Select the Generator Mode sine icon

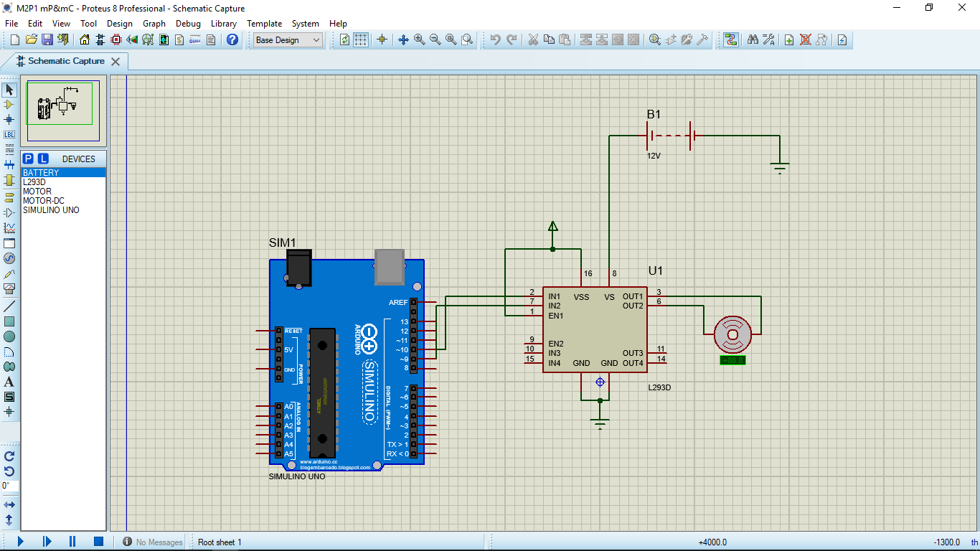coord(9,258)
